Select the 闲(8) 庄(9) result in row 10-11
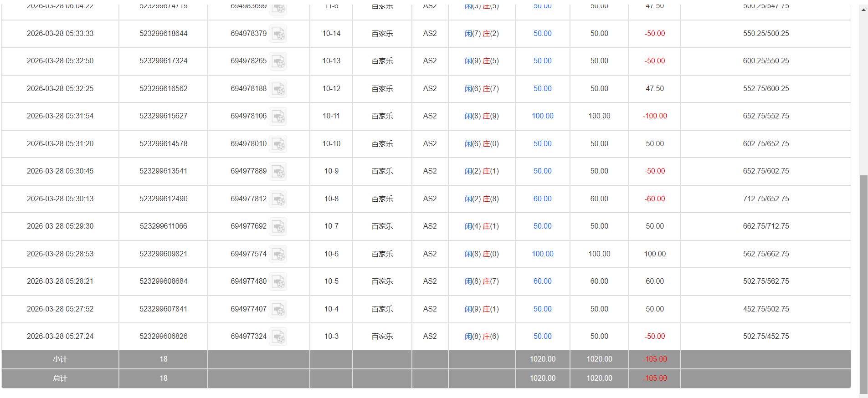The image size is (868, 398). [482, 116]
